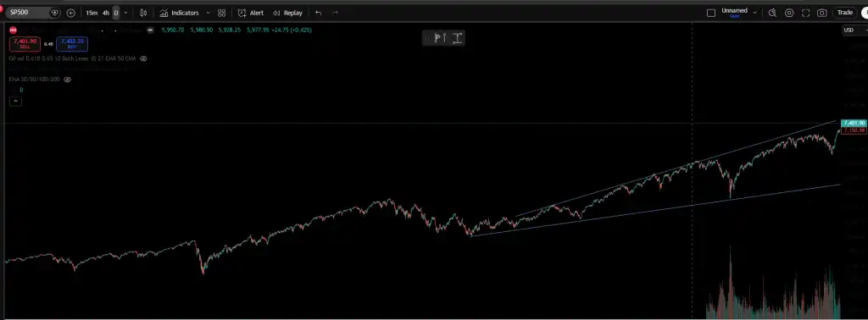
Task: Click the plus icon to compare symbols
Action: tap(71, 13)
